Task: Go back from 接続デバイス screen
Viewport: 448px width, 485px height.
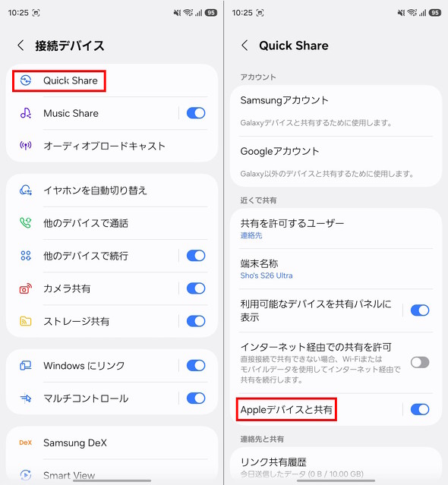Action: coord(21,46)
